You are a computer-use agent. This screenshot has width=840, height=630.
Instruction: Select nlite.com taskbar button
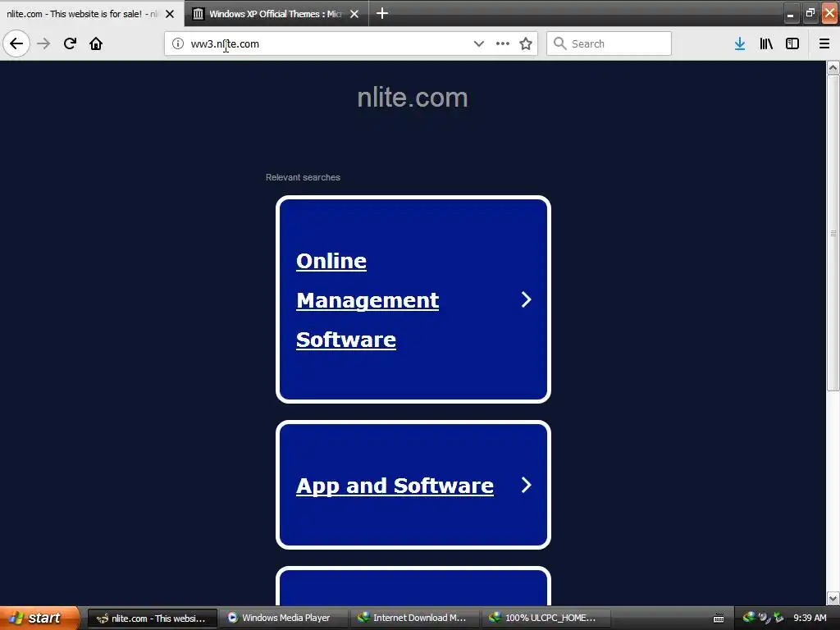click(x=152, y=619)
